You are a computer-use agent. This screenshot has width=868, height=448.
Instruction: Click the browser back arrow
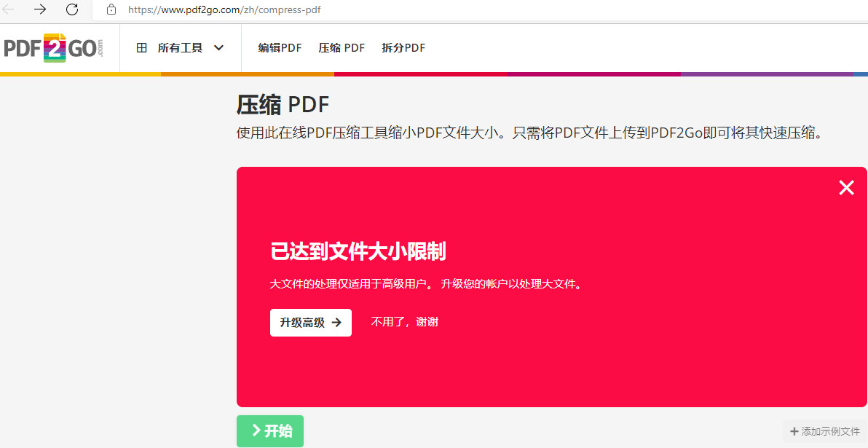tap(8, 9)
